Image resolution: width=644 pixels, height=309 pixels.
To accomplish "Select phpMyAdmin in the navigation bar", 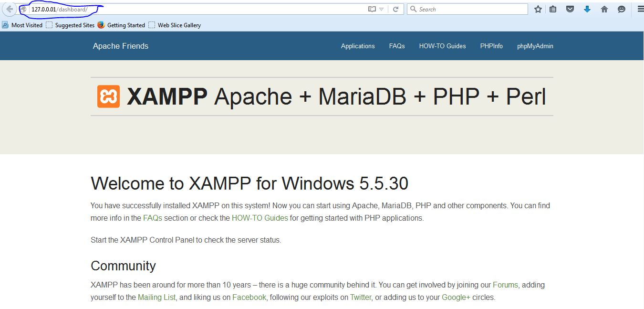I will 535,46.
